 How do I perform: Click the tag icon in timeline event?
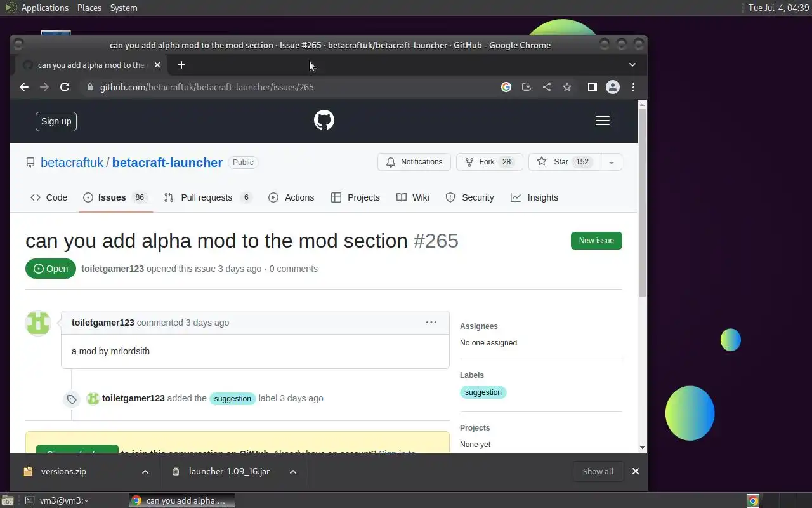click(72, 399)
